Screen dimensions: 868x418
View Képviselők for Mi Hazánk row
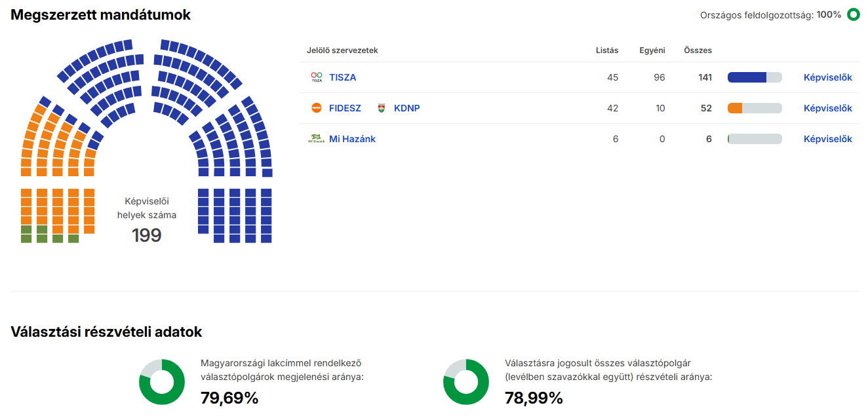click(x=827, y=139)
